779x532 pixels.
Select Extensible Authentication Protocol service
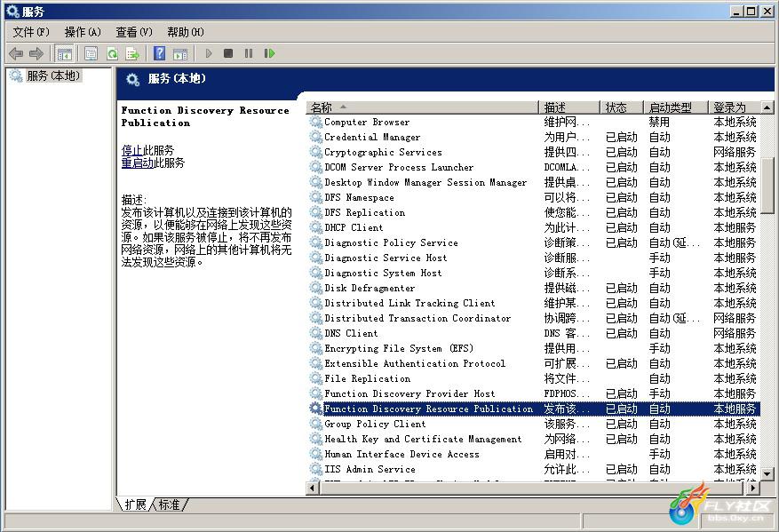point(533,363)
